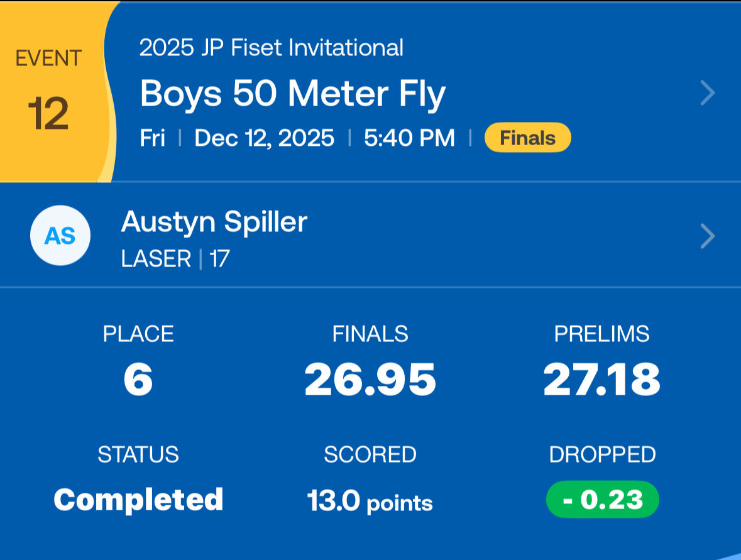Select the finals time 26.95
This screenshot has height=560, width=741.
pyautogui.click(x=370, y=380)
